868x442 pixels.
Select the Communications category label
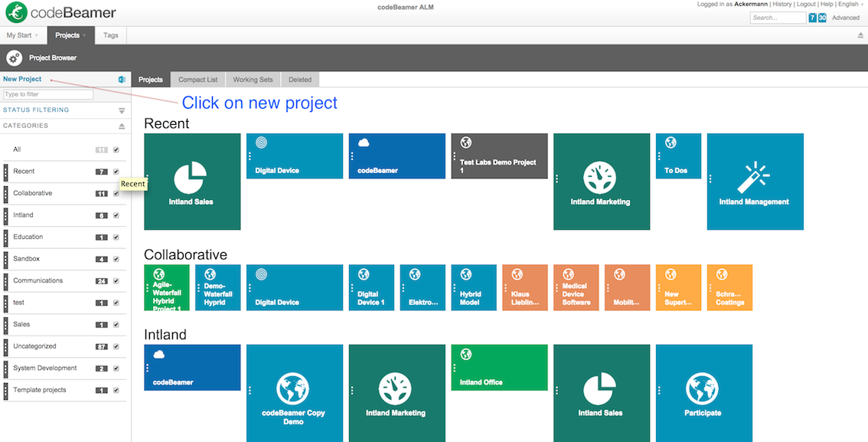pos(38,281)
